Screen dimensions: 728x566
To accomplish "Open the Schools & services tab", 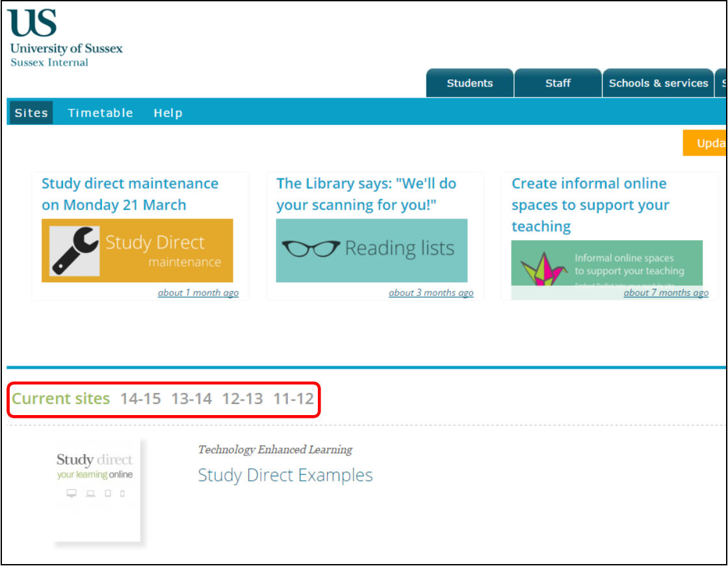I will click(x=658, y=83).
